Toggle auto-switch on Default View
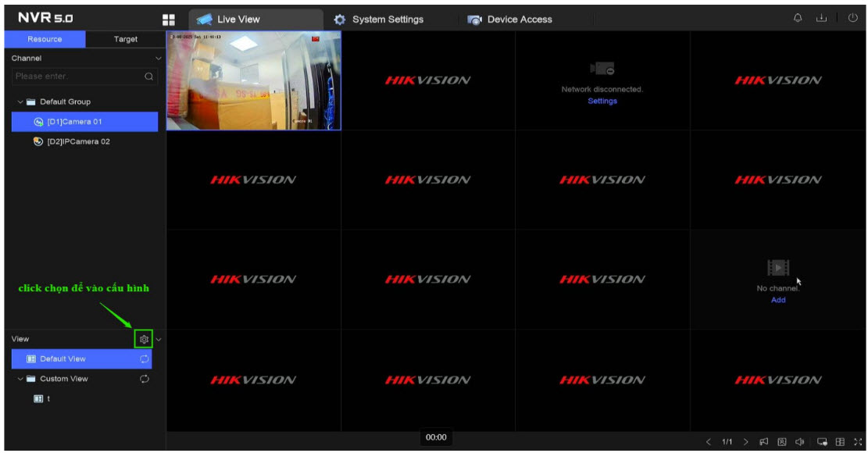Screen dimensions: 868x453 [144, 359]
